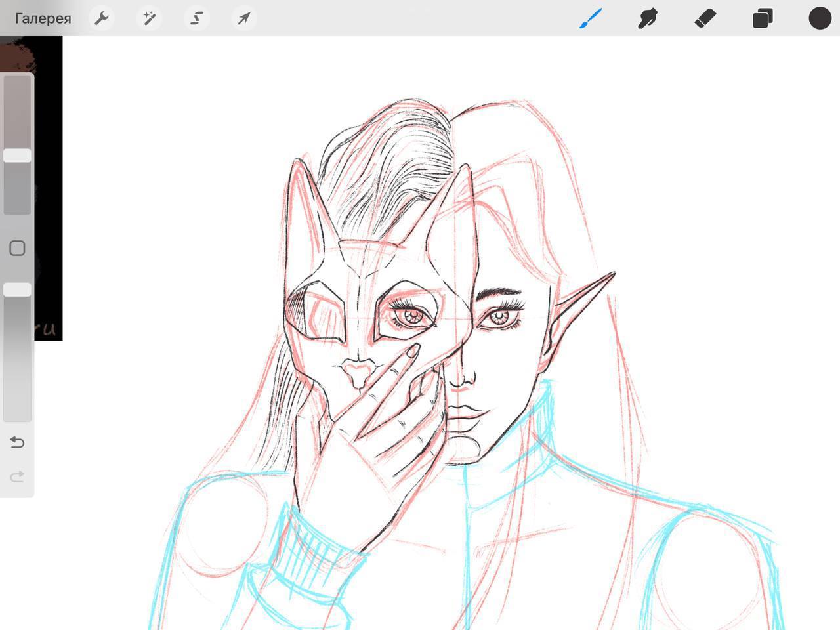840x630 pixels.
Task: Tap the cat mask's nose on canvas
Action: [x=358, y=374]
